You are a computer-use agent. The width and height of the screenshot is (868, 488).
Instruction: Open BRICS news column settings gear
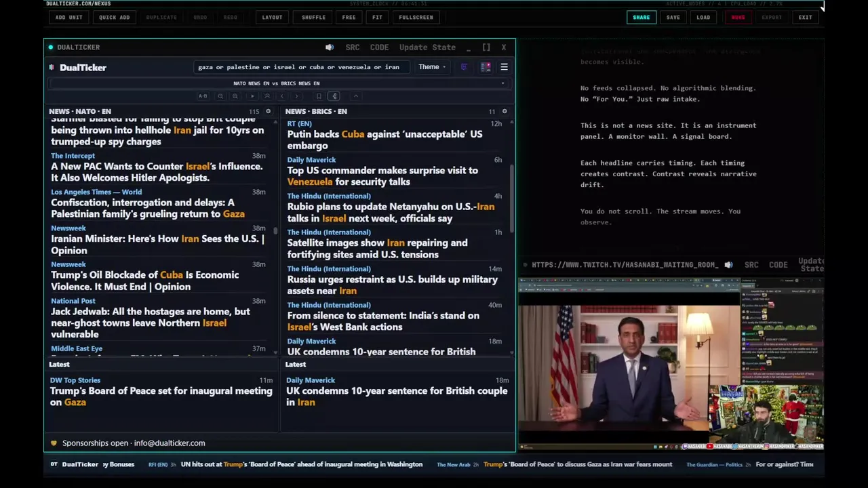[504, 111]
